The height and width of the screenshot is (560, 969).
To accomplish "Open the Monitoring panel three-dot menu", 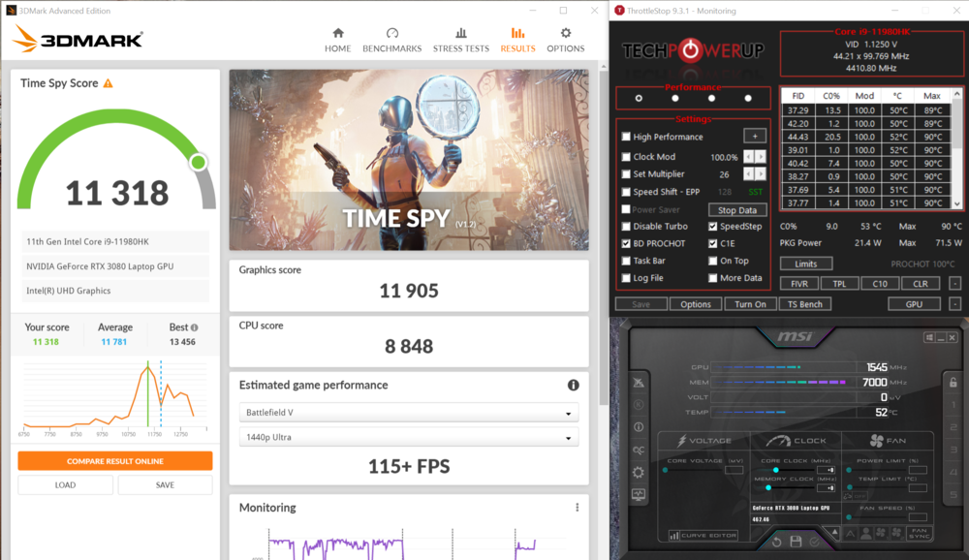I will point(577,508).
